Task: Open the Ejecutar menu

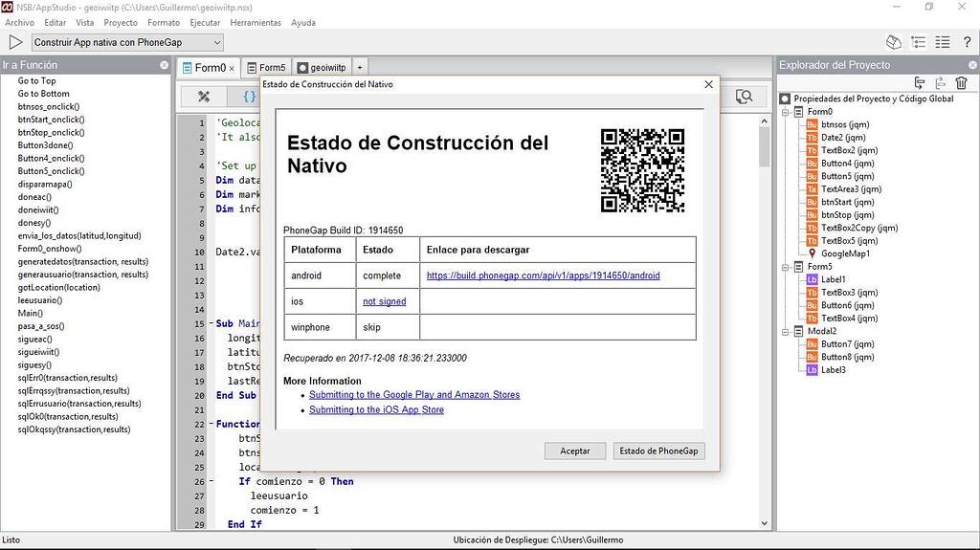Action: (x=205, y=23)
